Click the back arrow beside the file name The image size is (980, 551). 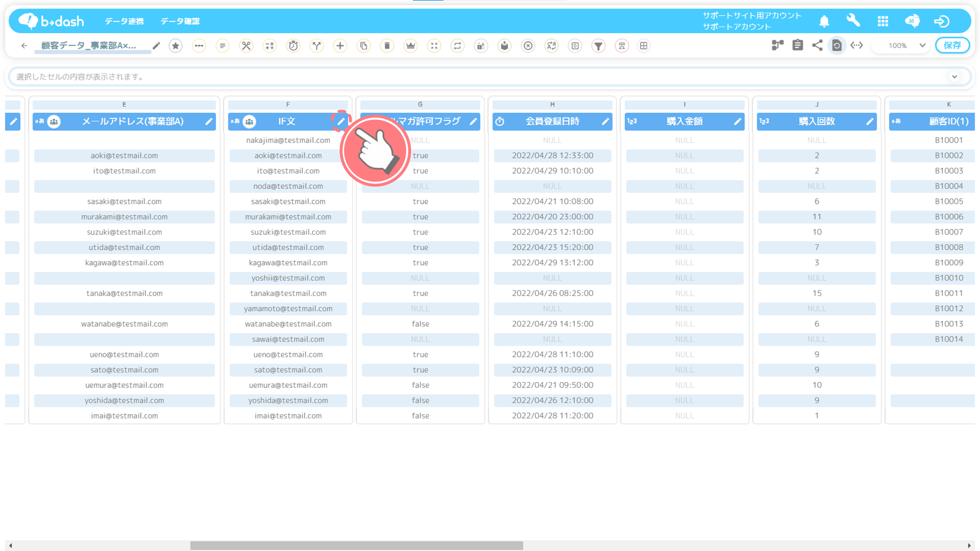pyautogui.click(x=24, y=46)
